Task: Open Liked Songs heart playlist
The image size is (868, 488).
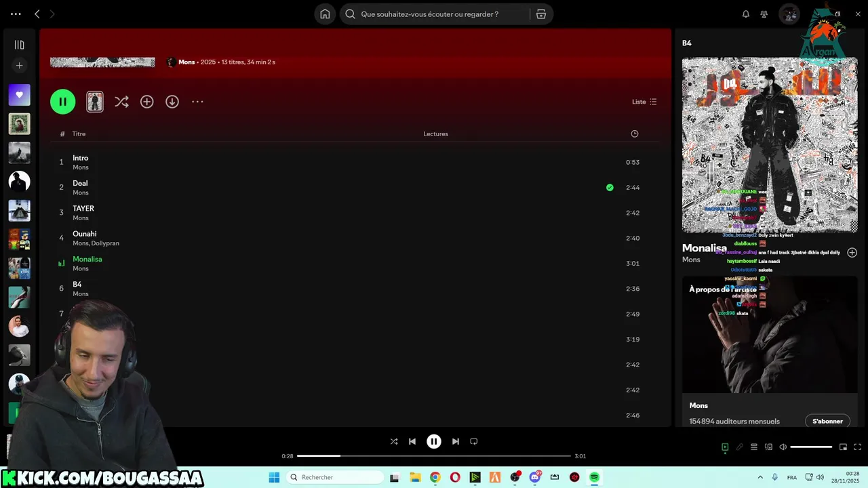Action: pyautogui.click(x=19, y=95)
